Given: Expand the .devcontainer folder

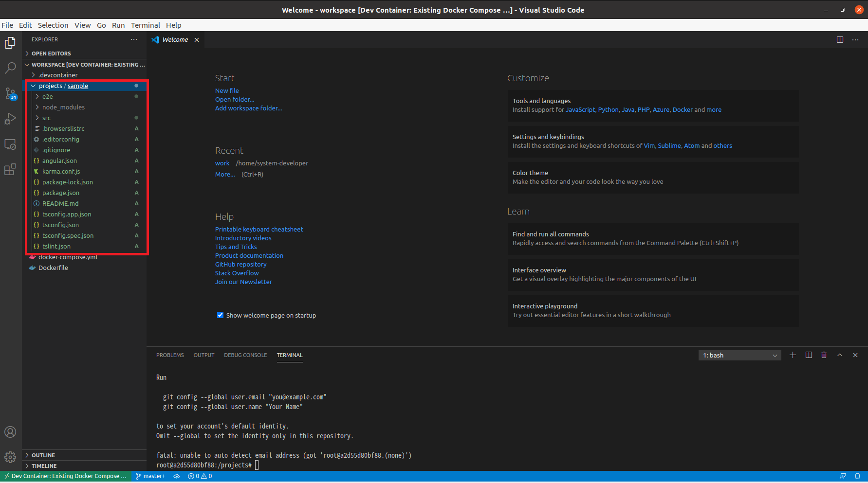Looking at the screenshot, I should (x=58, y=75).
